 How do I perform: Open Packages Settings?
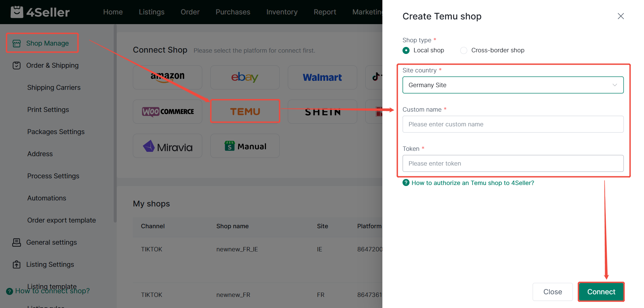[56, 132]
